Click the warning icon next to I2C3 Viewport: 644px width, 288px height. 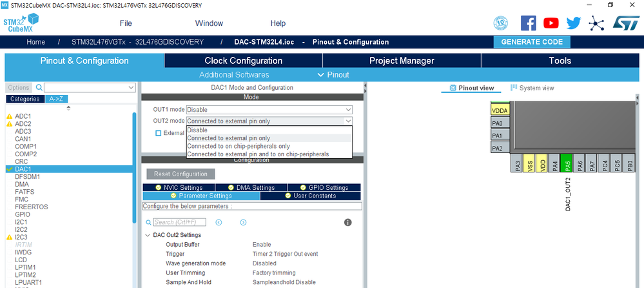pos(10,238)
